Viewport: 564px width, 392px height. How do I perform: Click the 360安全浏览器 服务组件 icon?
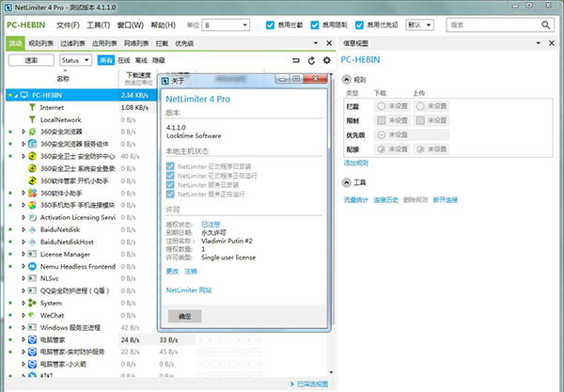tap(32, 144)
